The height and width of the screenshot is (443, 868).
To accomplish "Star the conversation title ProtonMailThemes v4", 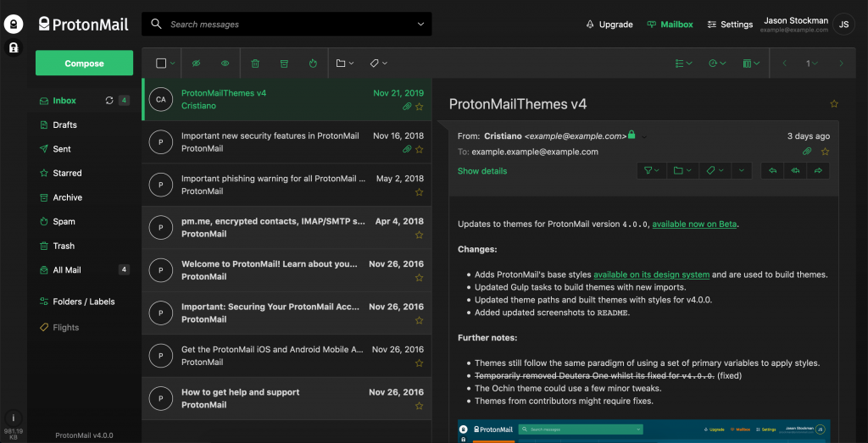I will point(834,104).
